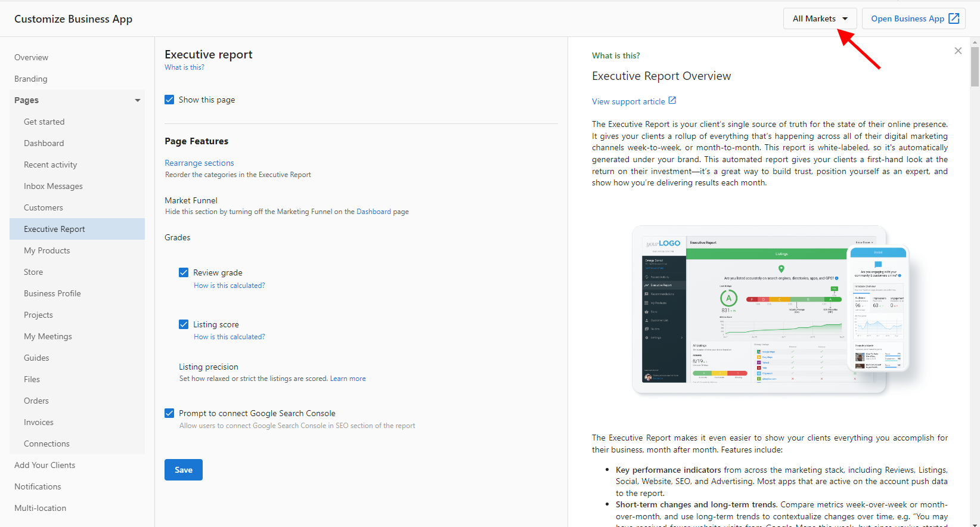
Task: Click the Executive Report Overview heading
Action: (x=661, y=76)
